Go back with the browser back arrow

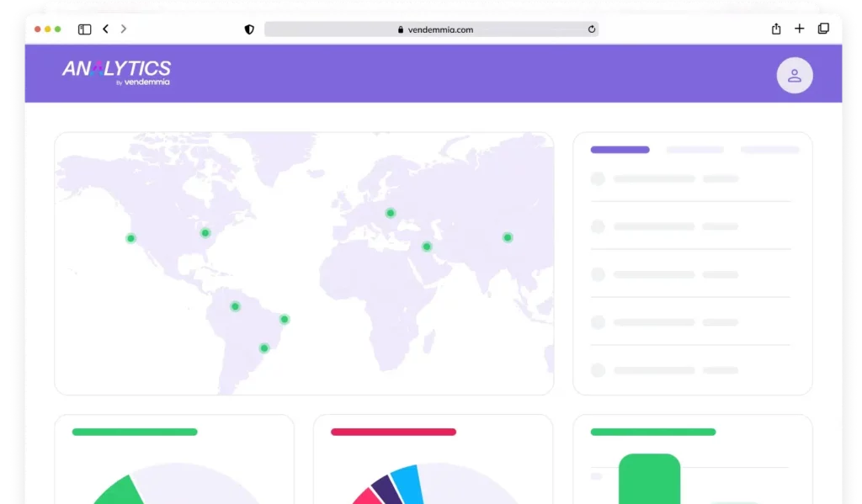tap(105, 29)
